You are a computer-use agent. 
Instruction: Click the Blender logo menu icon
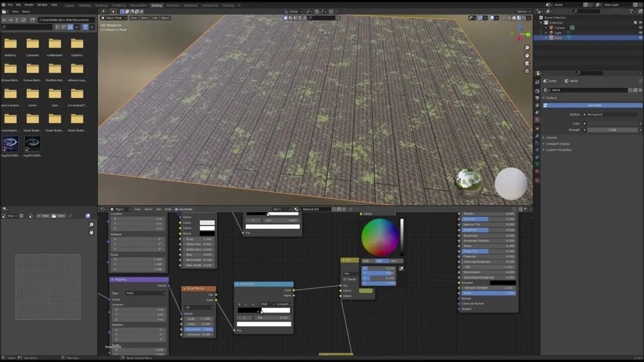pos(3,5)
